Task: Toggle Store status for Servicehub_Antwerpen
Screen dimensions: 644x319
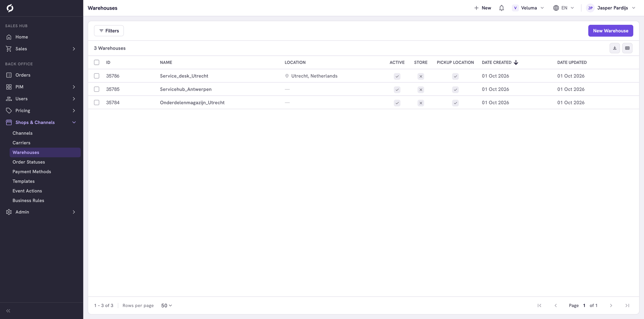Action: tap(421, 90)
